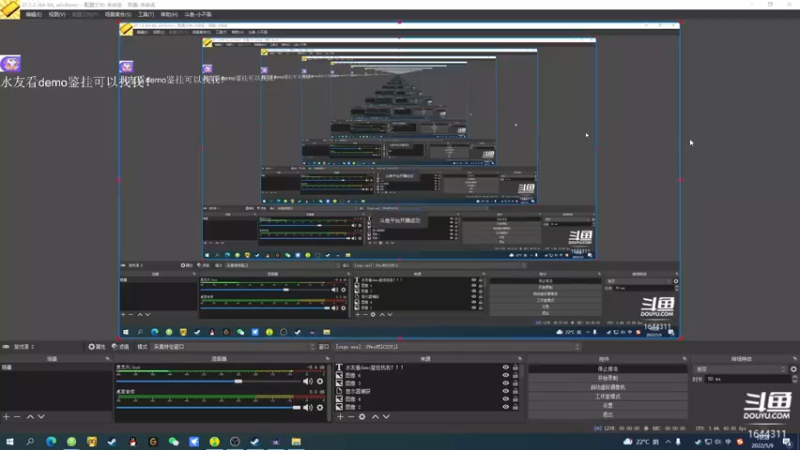Click the 退出 exit button

[607, 415]
